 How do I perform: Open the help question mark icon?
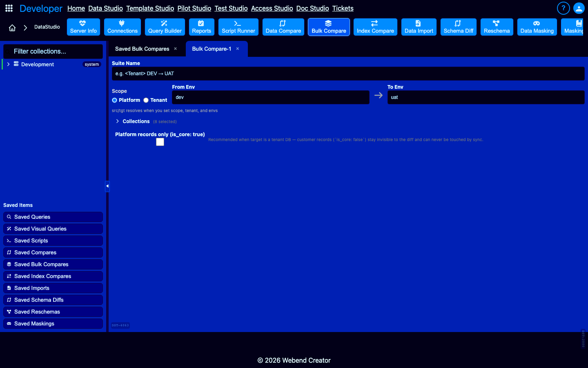click(x=563, y=8)
